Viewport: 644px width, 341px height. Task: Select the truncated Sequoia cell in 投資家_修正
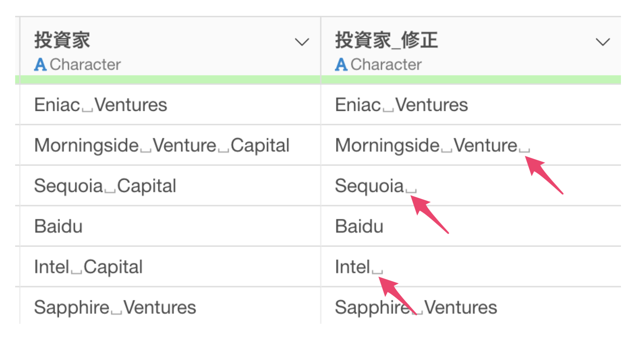tap(471, 186)
